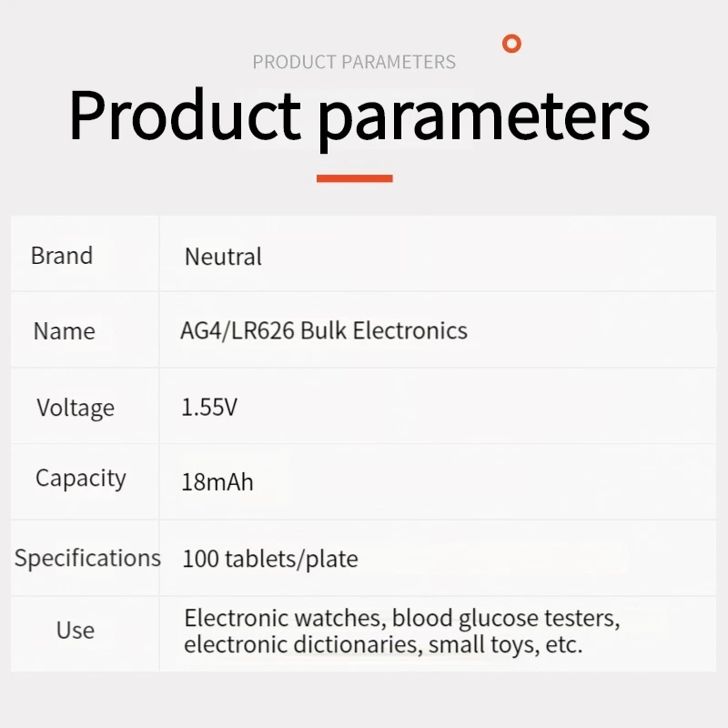Click the Name row label
Screen dimensions: 728x728
[64, 331]
